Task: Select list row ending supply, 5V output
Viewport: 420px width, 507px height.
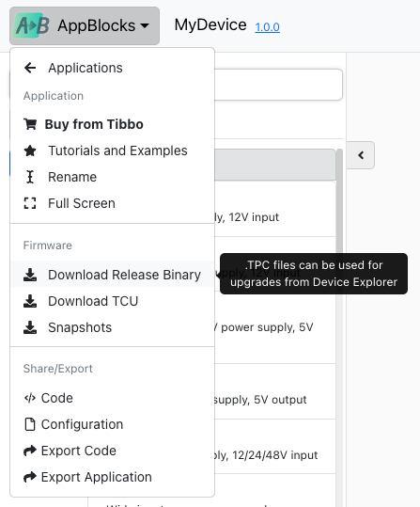Action: pyautogui.click(x=274, y=391)
